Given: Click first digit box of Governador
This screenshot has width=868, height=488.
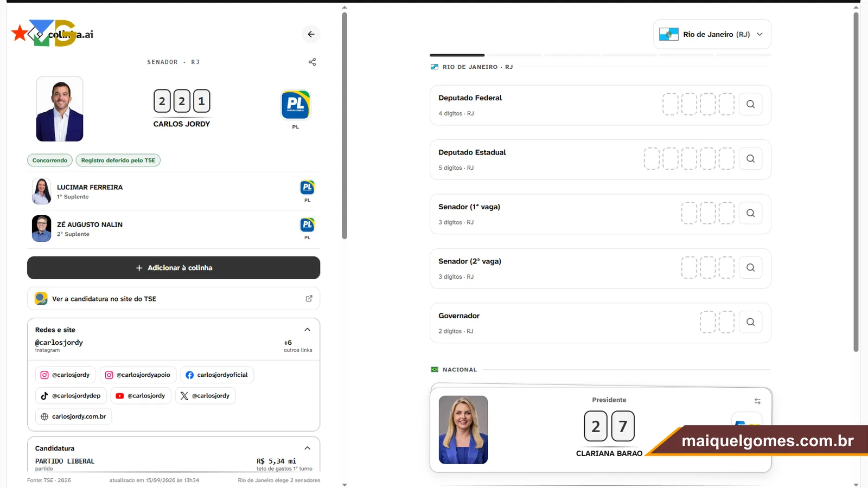Looking at the screenshot, I should [x=707, y=322].
